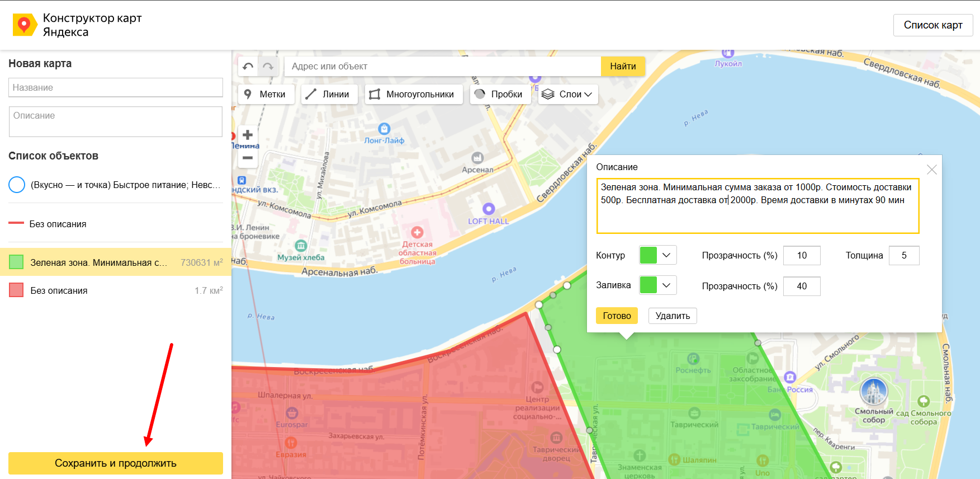The image size is (980, 479).
Task: Close the description popup
Action: [x=931, y=170]
